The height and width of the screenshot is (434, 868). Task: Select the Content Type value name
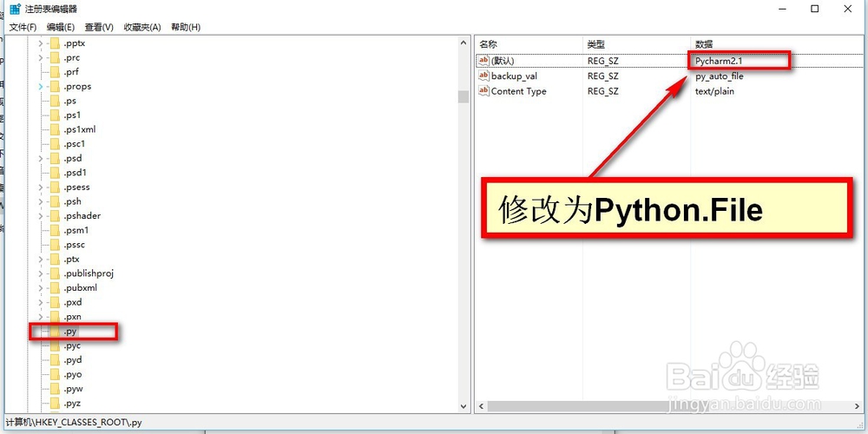click(519, 91)
